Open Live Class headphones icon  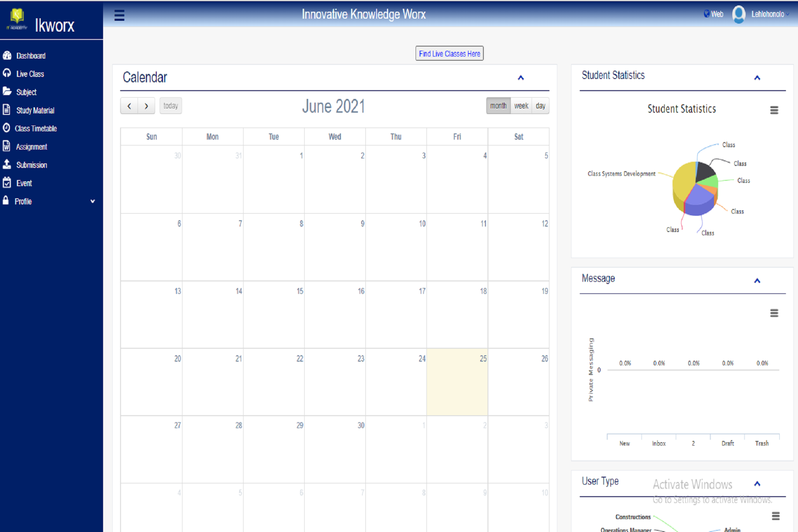point(7,74)
